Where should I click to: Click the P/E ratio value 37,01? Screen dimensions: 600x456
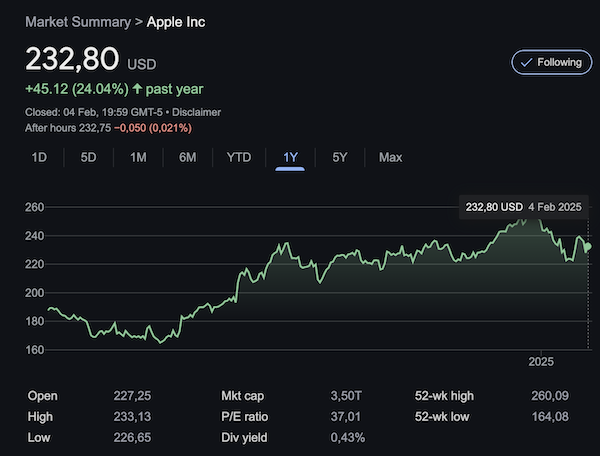pos(346,416)
